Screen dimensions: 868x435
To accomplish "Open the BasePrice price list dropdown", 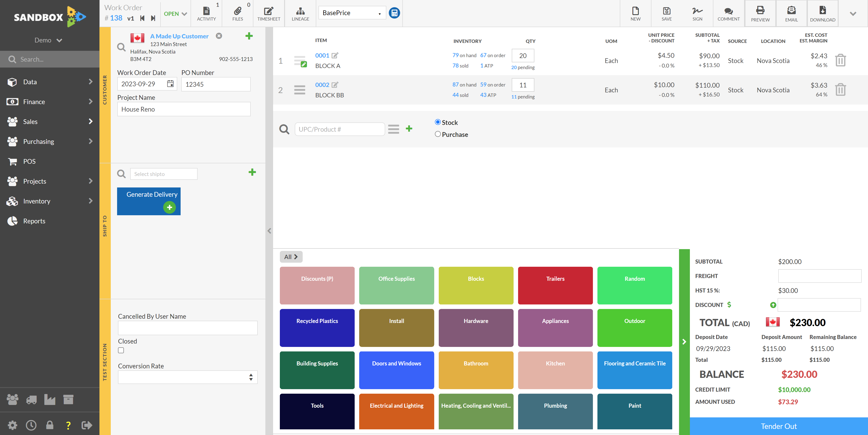I will coord(352,13).
